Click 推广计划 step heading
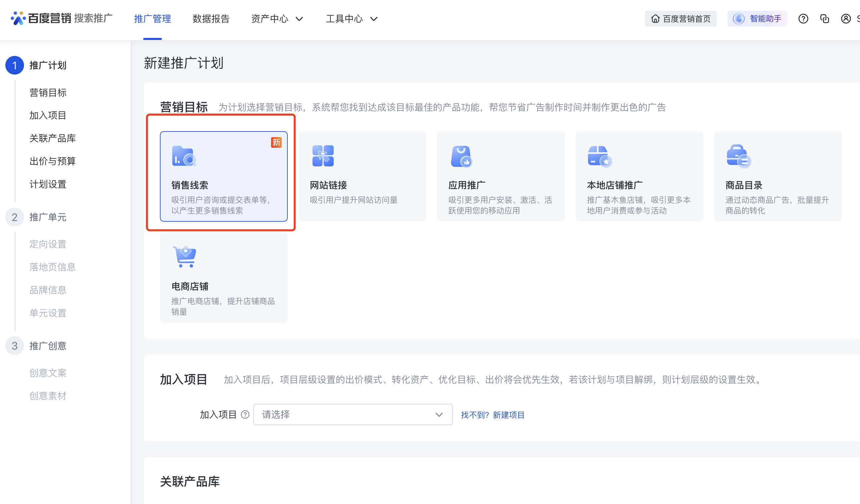 (x=48, y=65)
